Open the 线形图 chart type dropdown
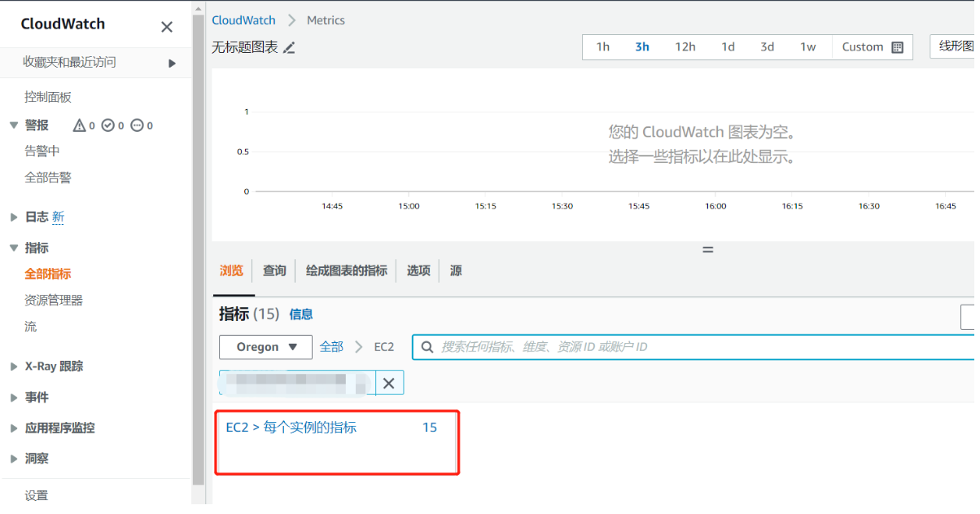This screenshot has height=514, width=980. [x=954, y=46]
